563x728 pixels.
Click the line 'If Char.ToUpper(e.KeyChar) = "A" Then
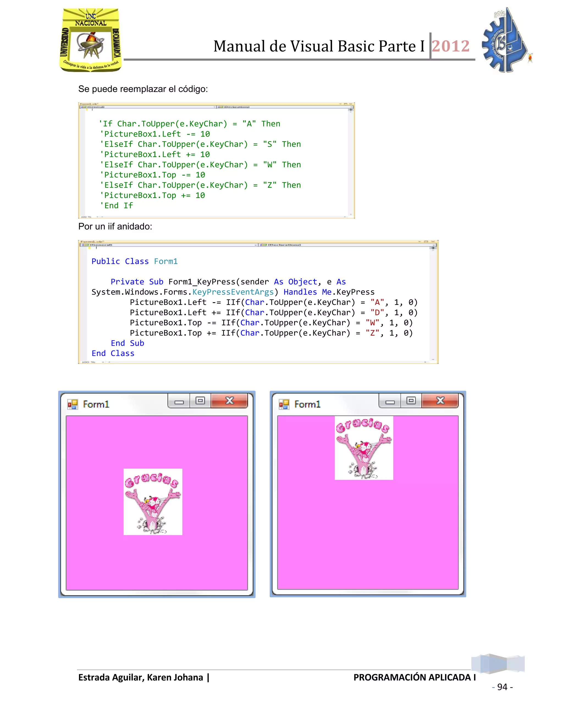189,124
